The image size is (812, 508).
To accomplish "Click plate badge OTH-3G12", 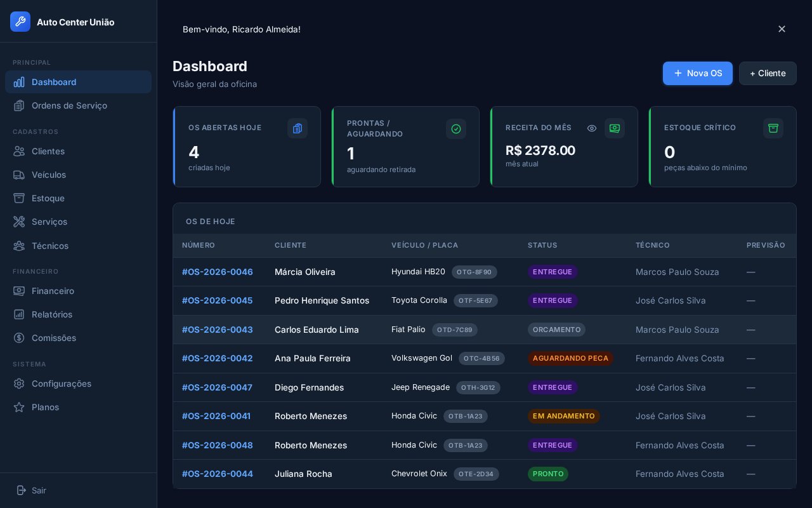I will coord(478,387).
